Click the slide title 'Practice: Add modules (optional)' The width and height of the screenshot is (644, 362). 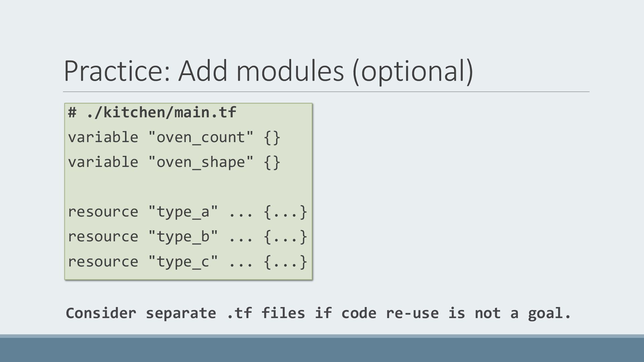coord(268,70)
